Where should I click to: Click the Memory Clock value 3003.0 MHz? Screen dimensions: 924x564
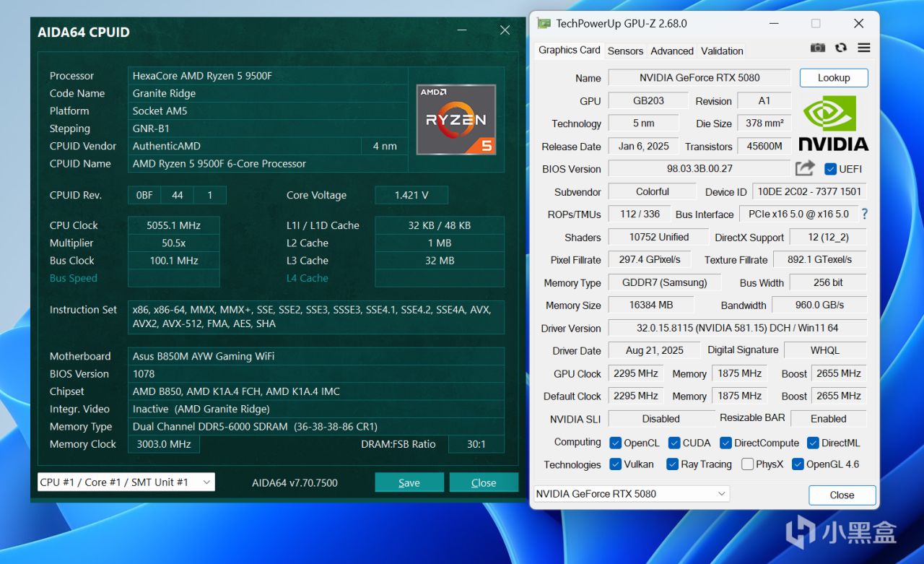point(164,444)
